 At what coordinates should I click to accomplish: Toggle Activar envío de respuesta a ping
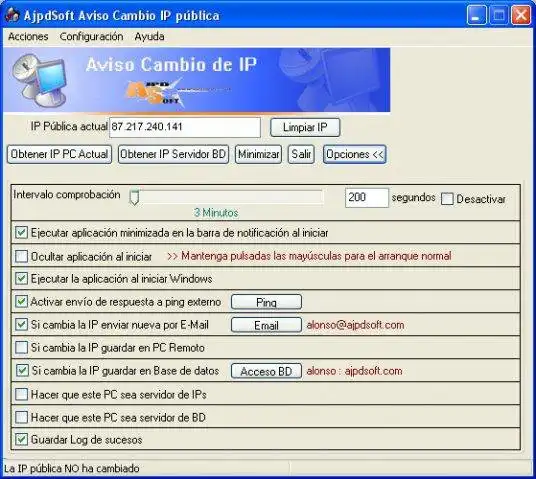tap(21, 302)
